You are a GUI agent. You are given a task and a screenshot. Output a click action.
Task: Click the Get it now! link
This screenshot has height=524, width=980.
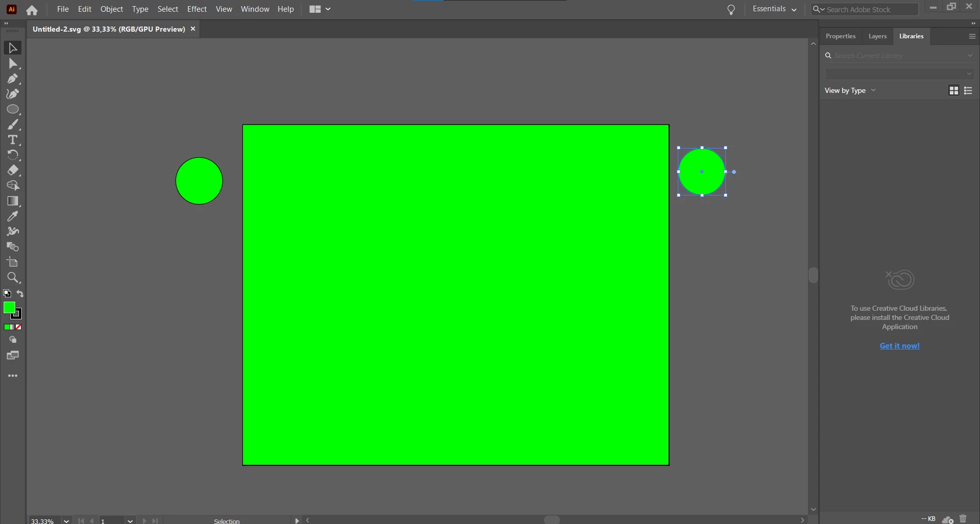click(899, 345)
